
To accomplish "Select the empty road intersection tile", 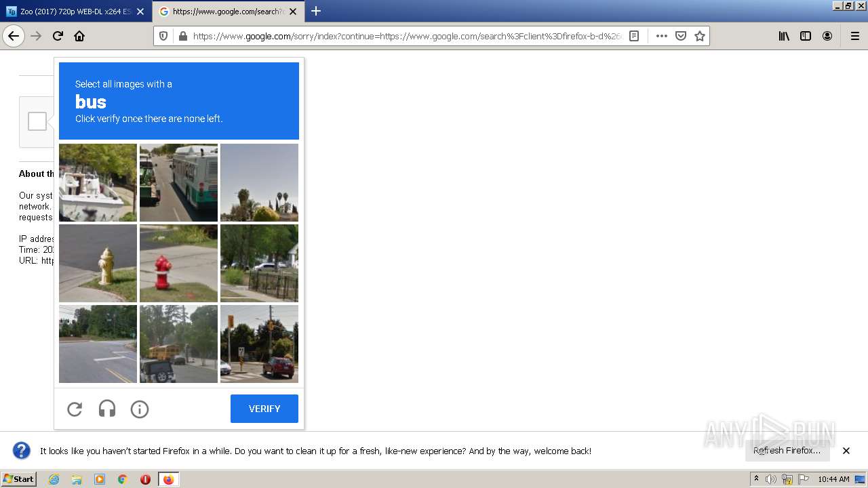I will (x=98, y=344).
